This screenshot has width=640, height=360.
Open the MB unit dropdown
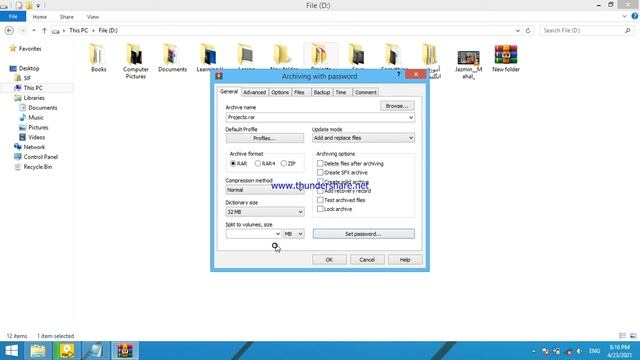(294, 234)
